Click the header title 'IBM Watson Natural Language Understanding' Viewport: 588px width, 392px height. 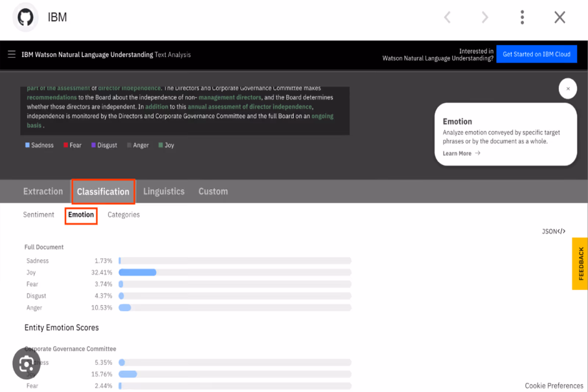(87, 55)
